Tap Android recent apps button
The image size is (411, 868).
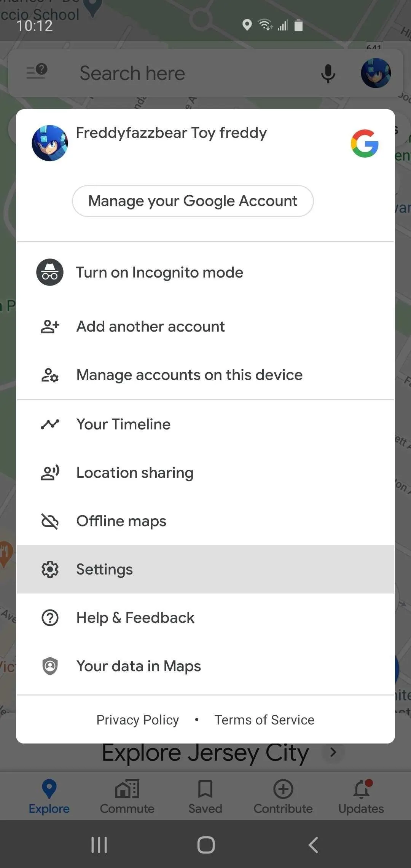[99, 845]
